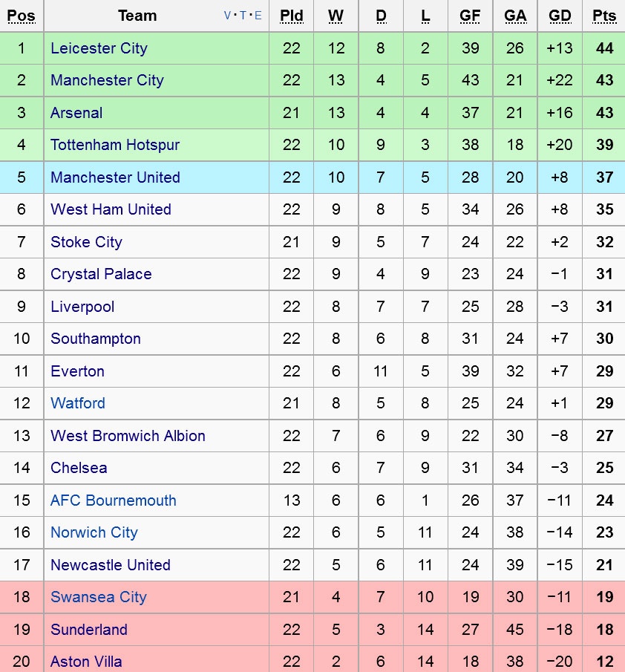Go to the Crystal Palace page
The height and width of the screenshot is (672, 625).
coord(101,274)
